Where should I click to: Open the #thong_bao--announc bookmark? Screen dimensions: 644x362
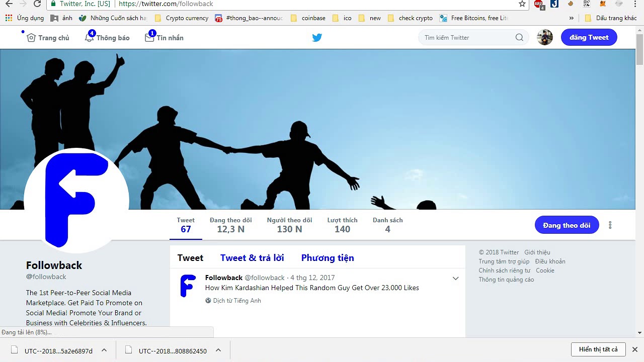point(249,18)
